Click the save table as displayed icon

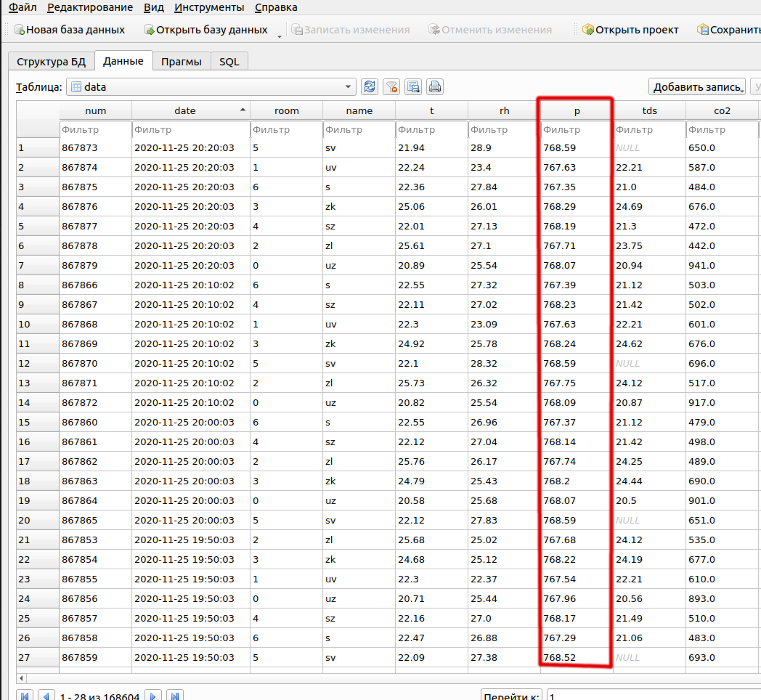413,87
